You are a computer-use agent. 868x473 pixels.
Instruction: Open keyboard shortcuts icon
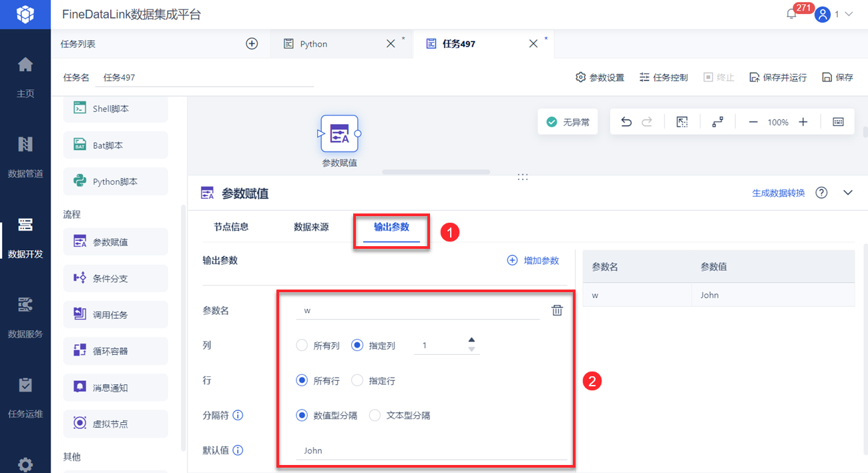[839, 122]
